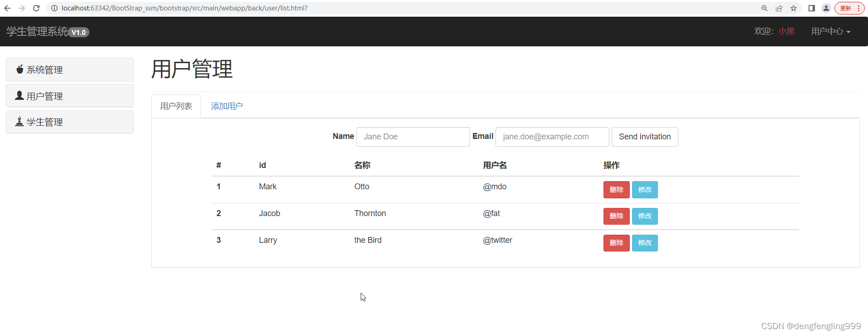This screenshot has width=868, height=335.
Task: Open the browser 更新 menu button
Action: (849, 8)
